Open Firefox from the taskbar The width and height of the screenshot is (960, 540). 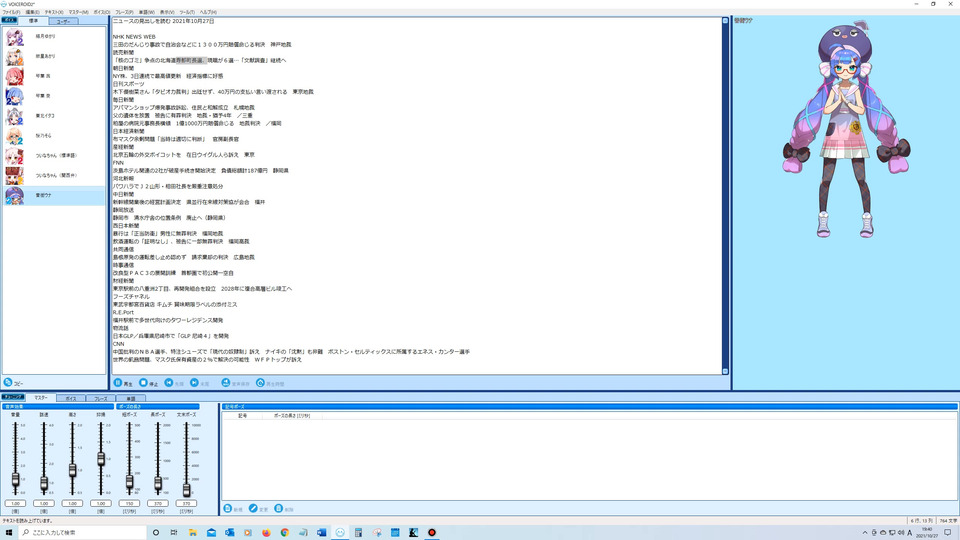coord(266,533)
